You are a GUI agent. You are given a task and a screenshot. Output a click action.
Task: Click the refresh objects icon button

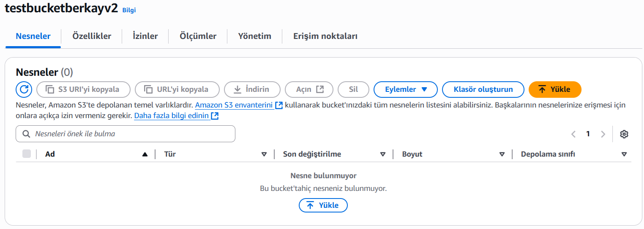[x=24, y=89]
